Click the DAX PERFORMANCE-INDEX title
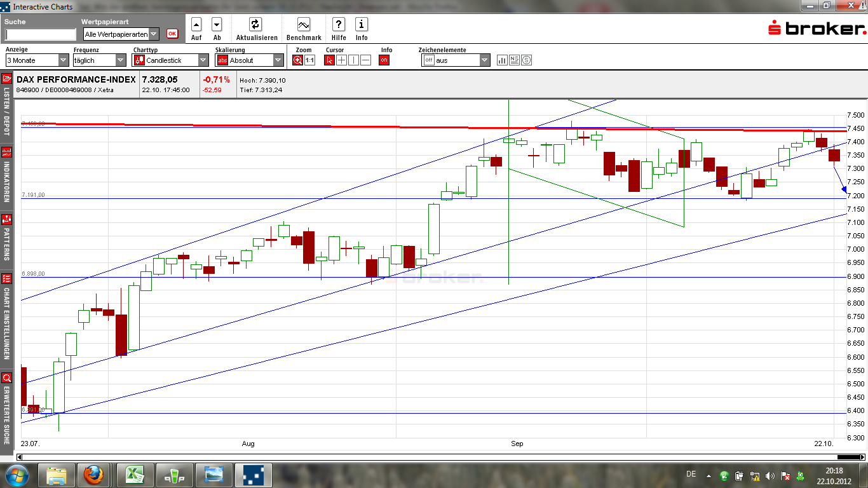Screen dimensions: 868x488 (76, 79)
